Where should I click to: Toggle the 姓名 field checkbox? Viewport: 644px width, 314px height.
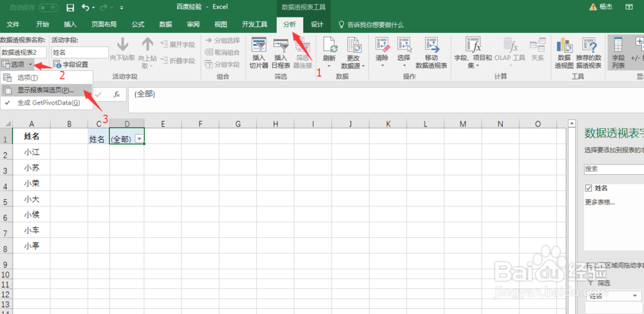pyautogui.click(x=589, y=188)
